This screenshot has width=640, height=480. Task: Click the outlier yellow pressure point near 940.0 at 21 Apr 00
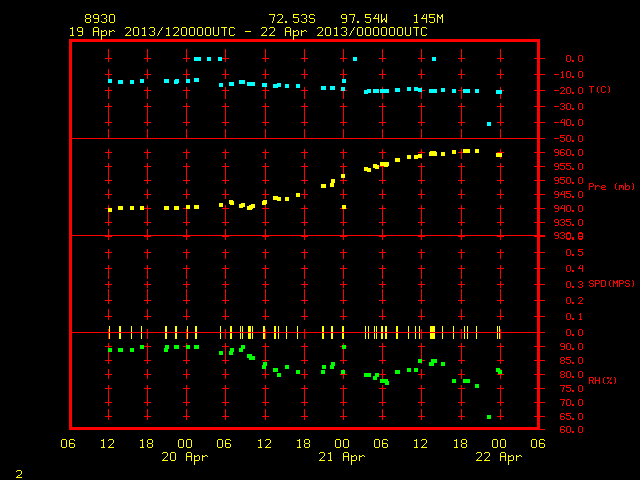tap(344, 207)
